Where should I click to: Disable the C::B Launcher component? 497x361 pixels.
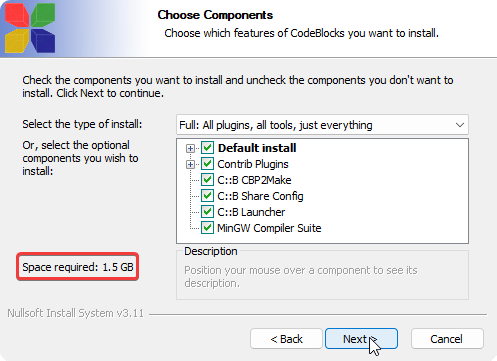[207, 212]
